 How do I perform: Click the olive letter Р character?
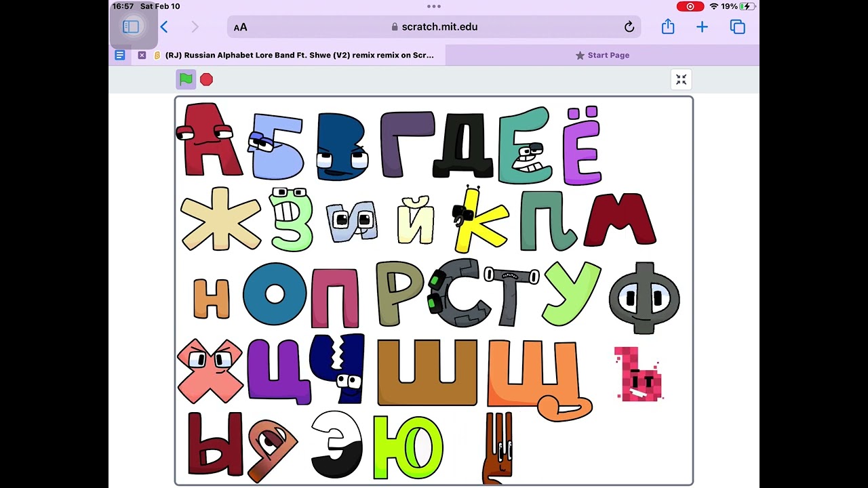pyautogui.click(x=399, y=293)
